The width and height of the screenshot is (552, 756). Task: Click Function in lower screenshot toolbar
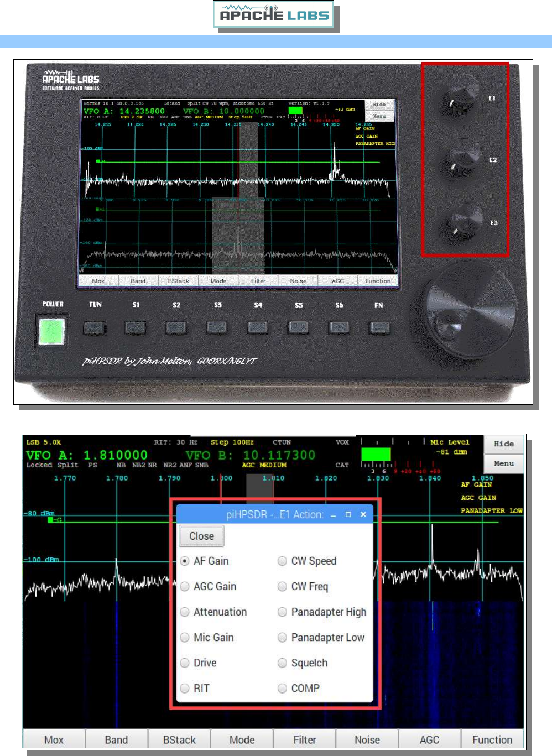(x=492, y=739)
